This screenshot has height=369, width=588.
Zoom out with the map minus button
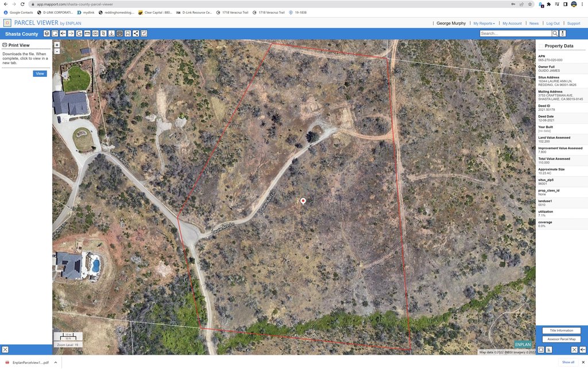pyautogui.click(x=57, y=51)
